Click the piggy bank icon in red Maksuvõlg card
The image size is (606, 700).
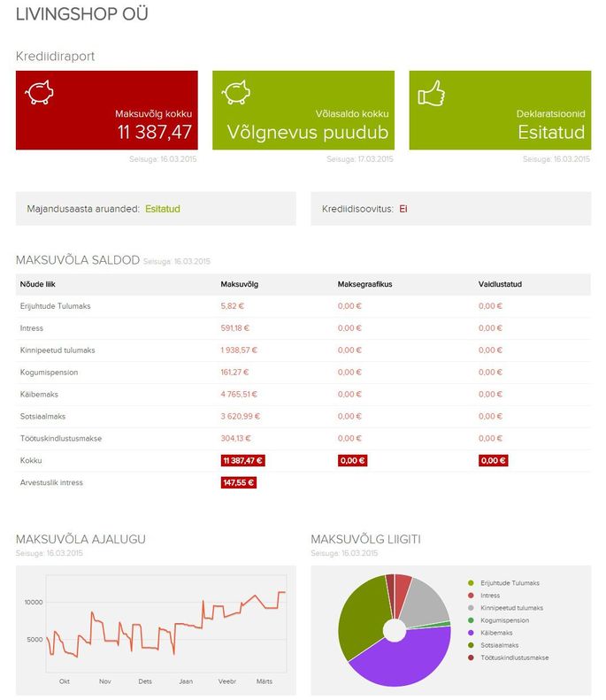[39, 92]
